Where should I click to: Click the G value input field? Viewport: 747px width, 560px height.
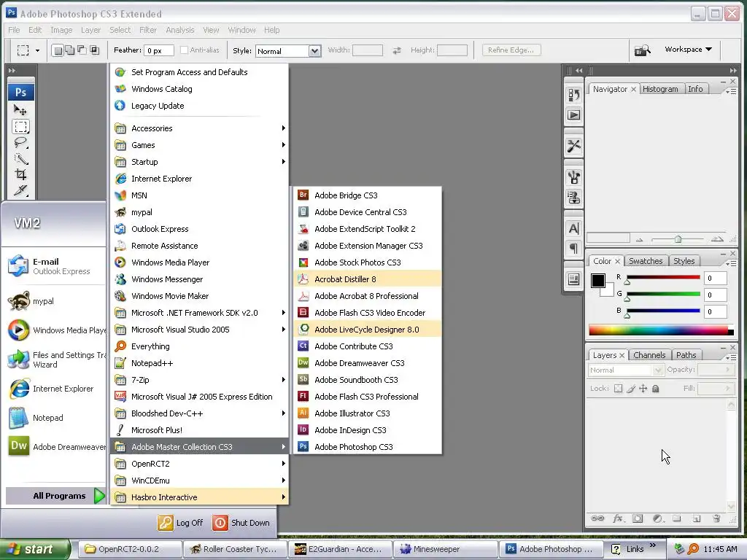click(x=716, y=295)
